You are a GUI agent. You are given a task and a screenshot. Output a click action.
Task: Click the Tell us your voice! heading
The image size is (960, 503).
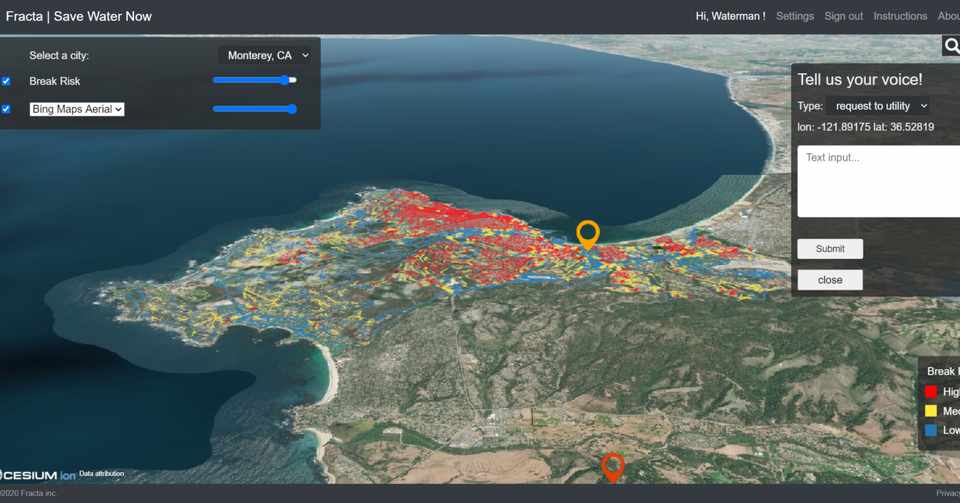860,80
